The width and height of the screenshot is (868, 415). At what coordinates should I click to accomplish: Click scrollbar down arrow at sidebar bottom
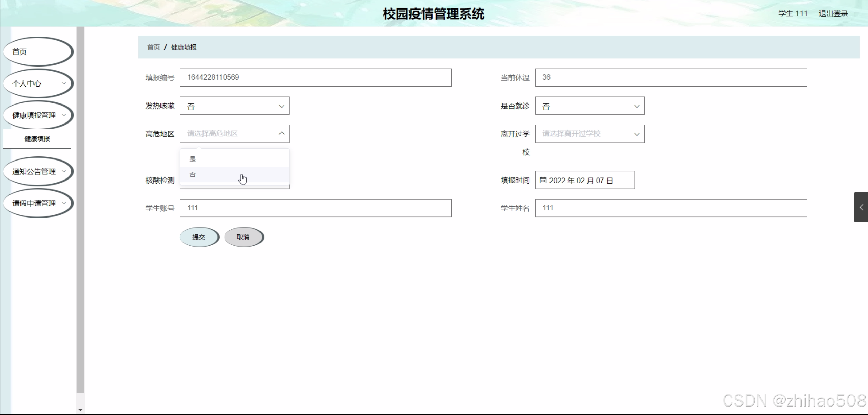[80, 410]
